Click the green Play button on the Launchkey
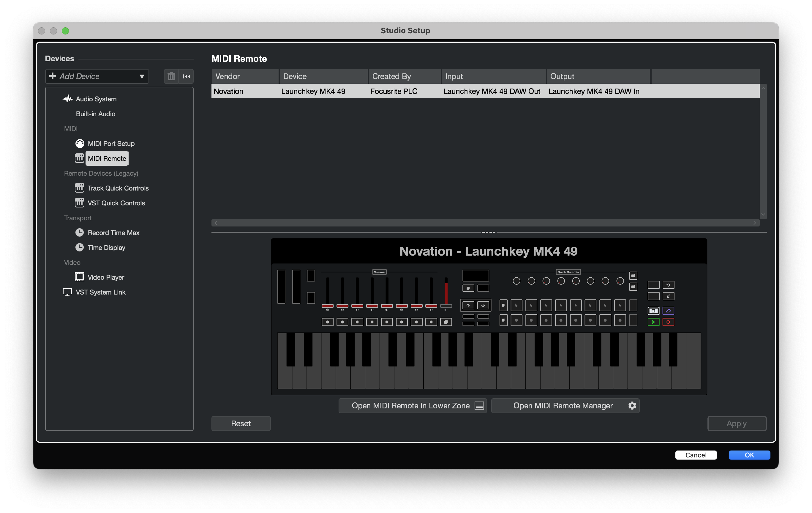 click(653, 322)
